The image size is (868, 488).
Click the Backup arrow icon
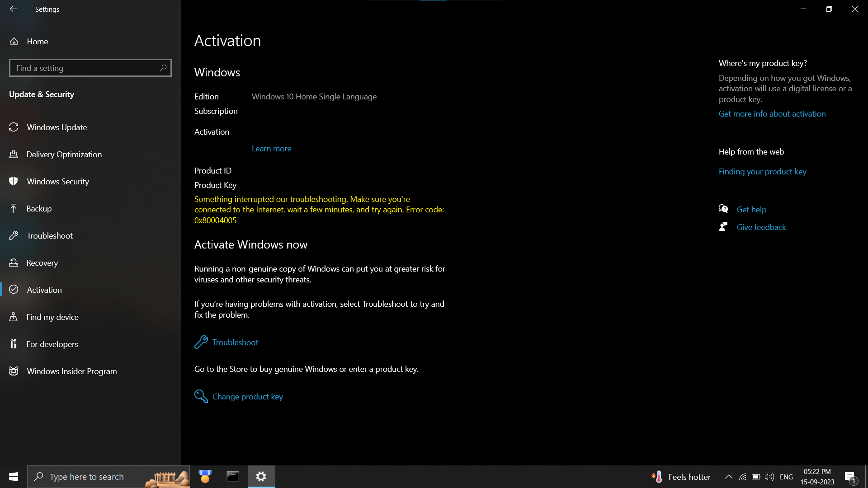tap(14, 208)
